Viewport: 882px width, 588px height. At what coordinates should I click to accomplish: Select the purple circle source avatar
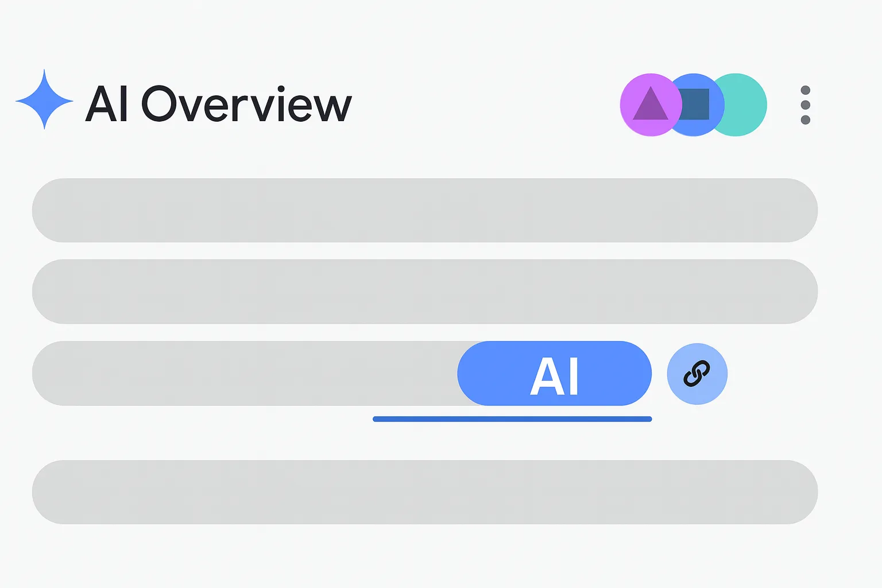[x=642, y=105]
